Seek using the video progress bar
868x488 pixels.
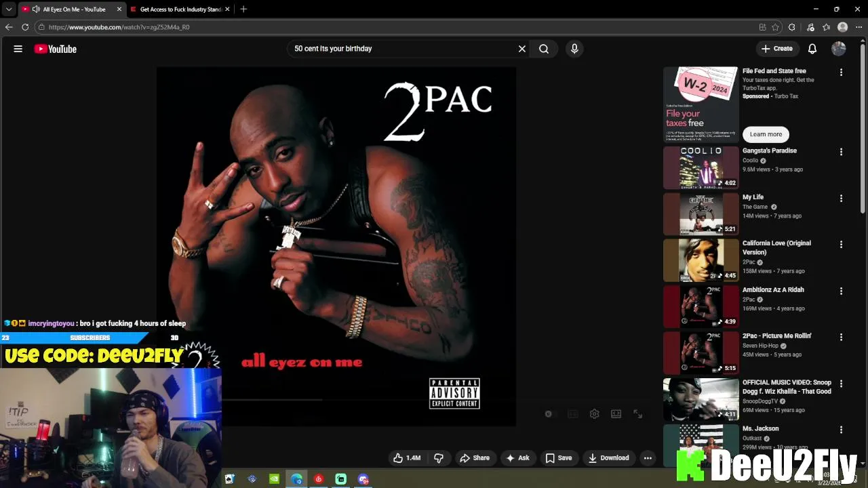click(x=336, y=401)
